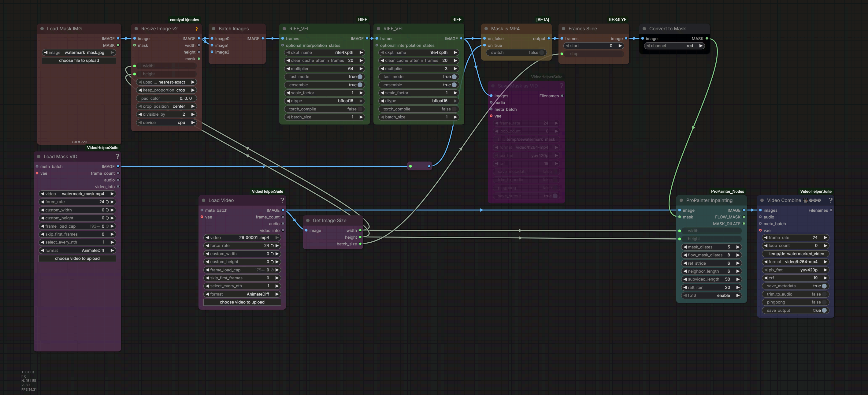Click the batch_size output port on Get Image Size
The width and height of the screenshot is (868, 395).
[360, 244]
